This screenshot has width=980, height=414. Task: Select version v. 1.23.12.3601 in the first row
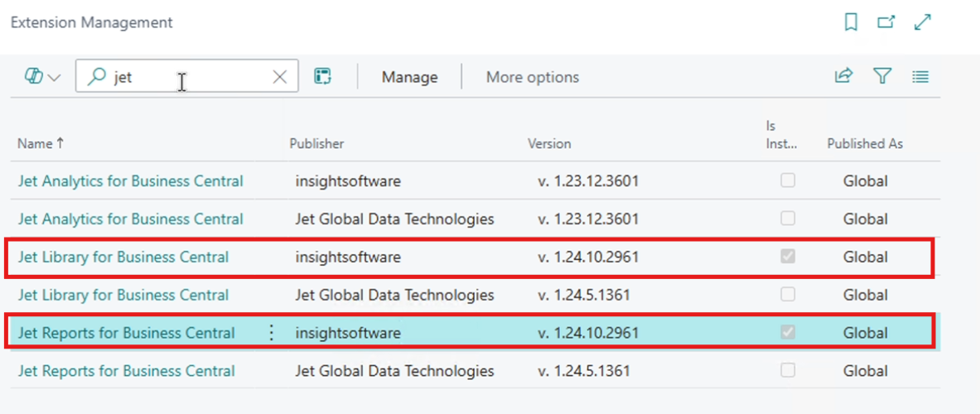click(588, 181)
